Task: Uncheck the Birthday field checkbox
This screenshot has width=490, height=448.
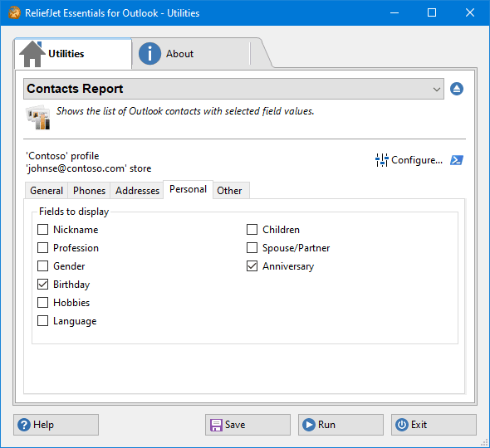Action: [x=43, y=285]
